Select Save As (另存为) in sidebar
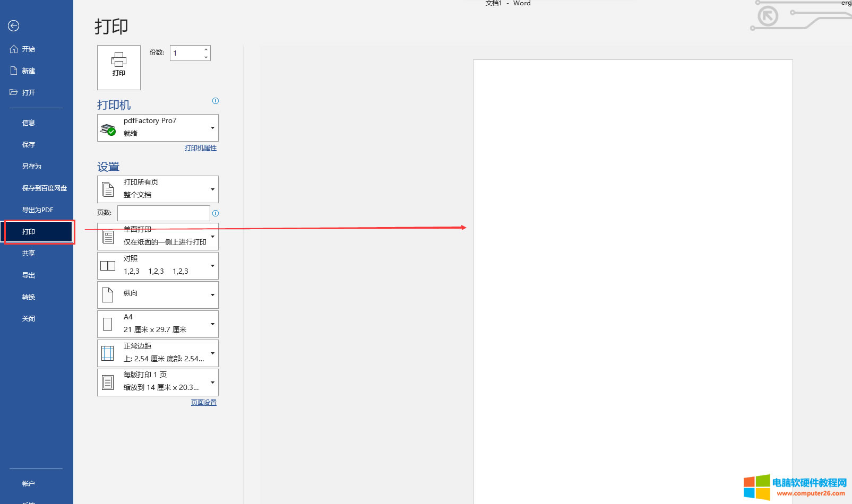 31,167
